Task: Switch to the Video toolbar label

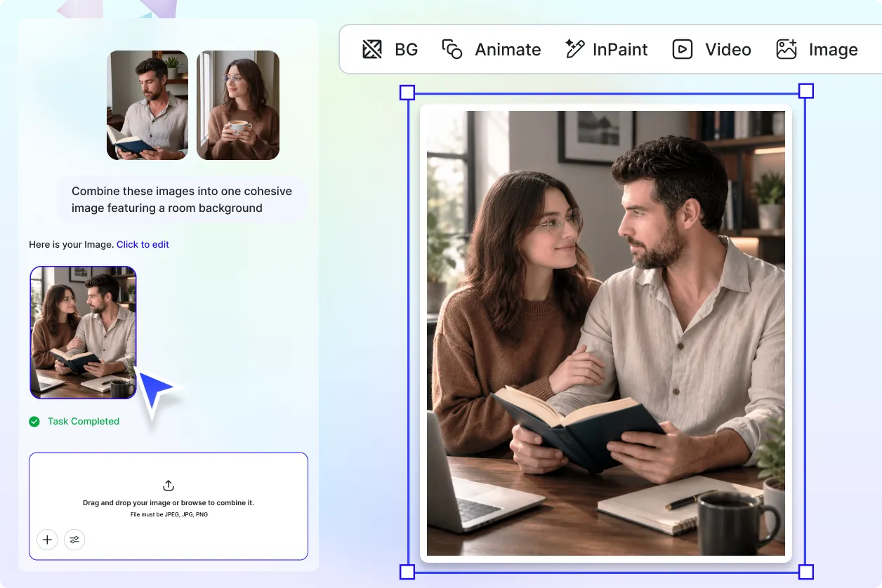Action: [728, 50]
